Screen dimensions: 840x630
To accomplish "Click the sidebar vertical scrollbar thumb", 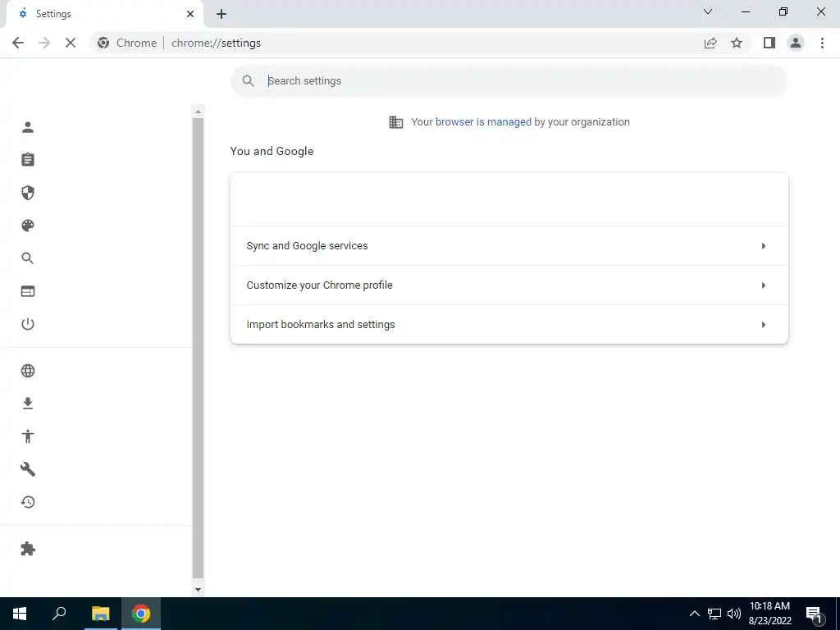I will tap(199, 348).
